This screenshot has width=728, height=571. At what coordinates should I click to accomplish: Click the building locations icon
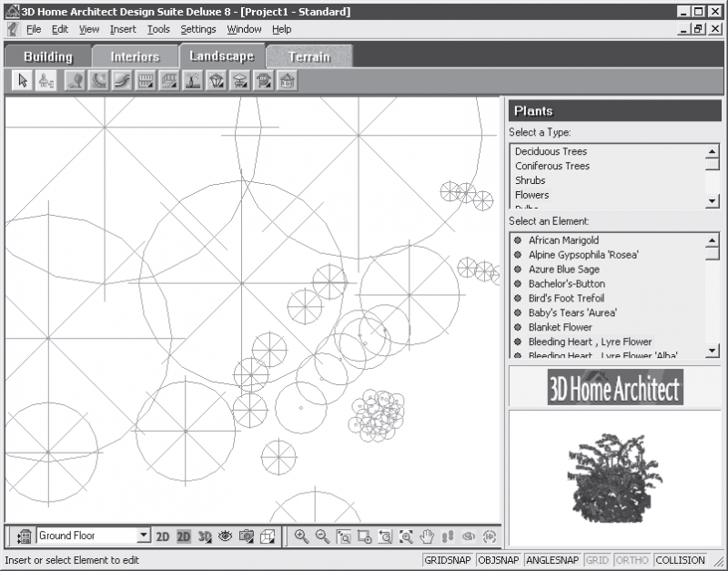coord(24,536)
